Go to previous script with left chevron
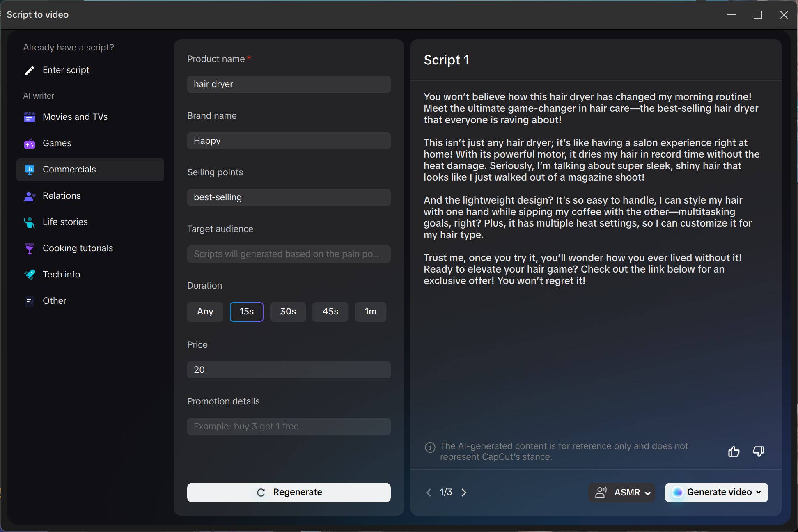This screenshot has width=798, height=532. [429, 492]
